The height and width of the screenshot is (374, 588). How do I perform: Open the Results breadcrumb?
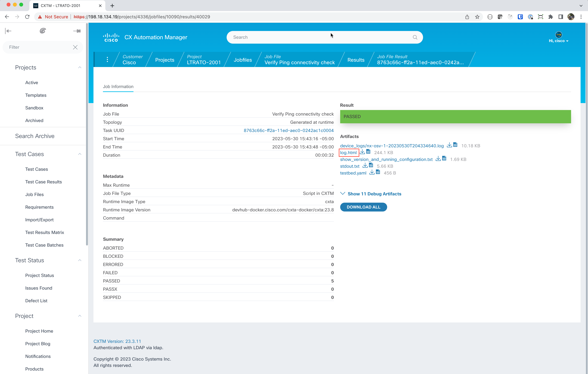click(x=356, y=60)
